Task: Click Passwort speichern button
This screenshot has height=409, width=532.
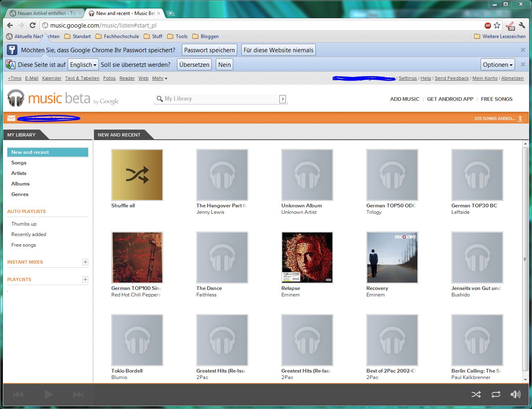Action: click(x=209, y=50)
